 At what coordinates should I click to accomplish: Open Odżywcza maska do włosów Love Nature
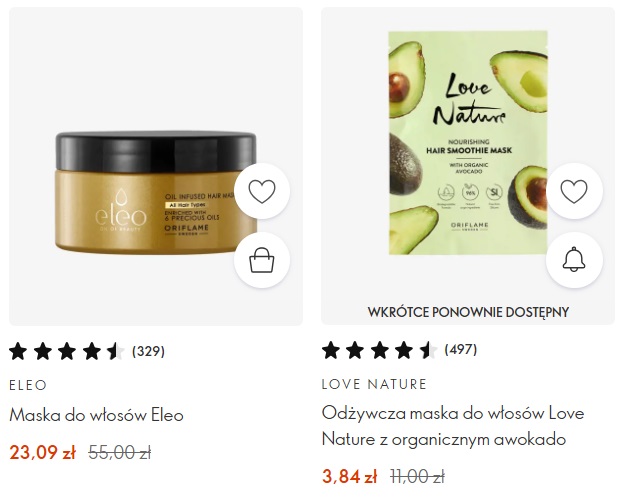click(x=453, y=426)
